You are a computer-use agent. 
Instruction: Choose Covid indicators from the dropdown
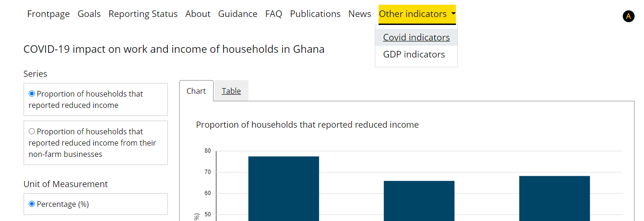tap(416, 37)
